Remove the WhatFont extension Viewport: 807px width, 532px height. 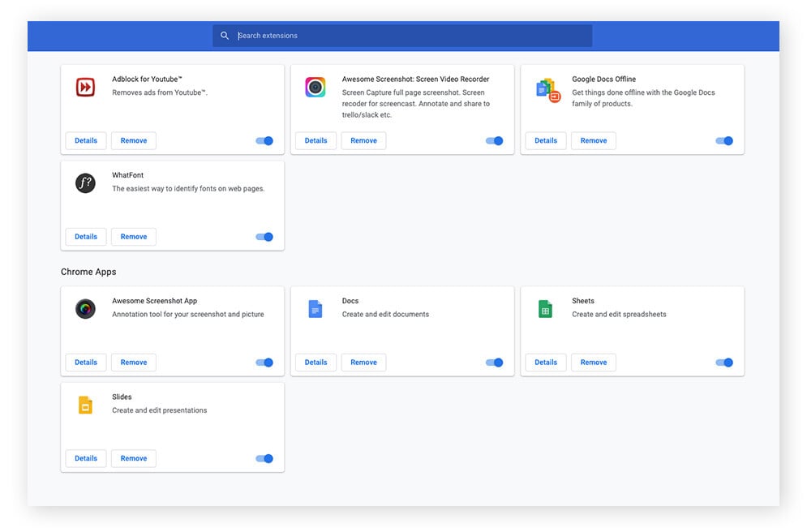coord(133,236)
